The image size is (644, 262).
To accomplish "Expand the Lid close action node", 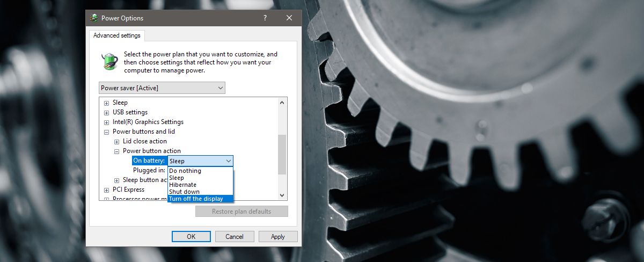I will coord(116,141).
